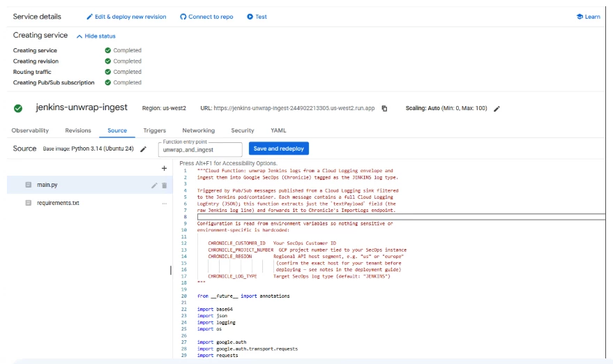Select main.py in the file list
Image resolution: width=613 pixels, height=364 pixels.
click(x=89, y=185)
